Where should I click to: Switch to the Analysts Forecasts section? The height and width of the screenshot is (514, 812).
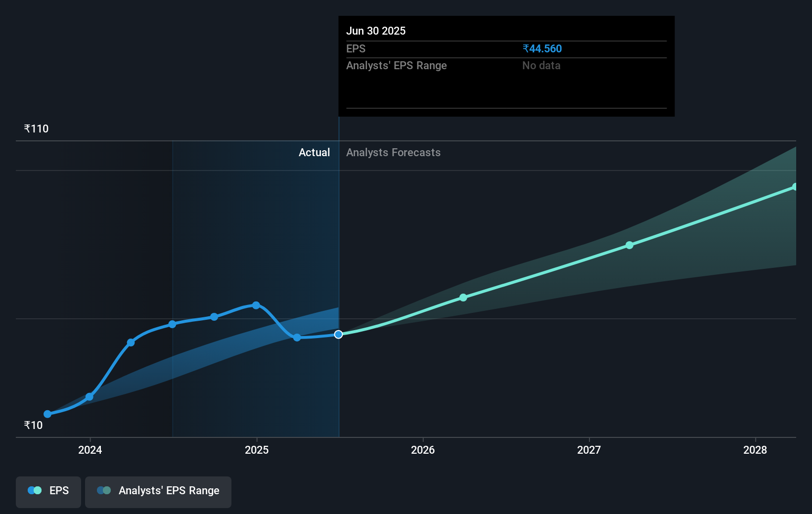pyautogui.click(x=393, y=153)
